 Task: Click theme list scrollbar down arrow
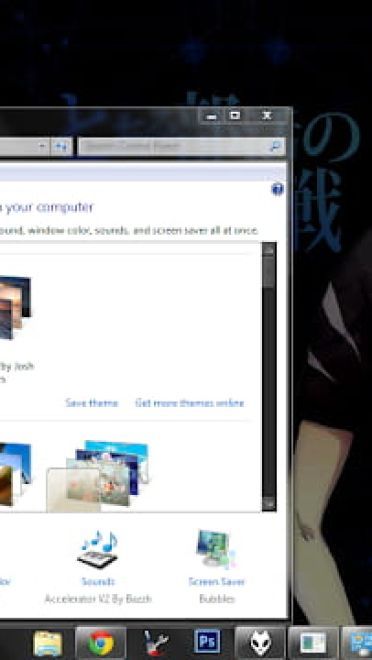click(269, 504)
